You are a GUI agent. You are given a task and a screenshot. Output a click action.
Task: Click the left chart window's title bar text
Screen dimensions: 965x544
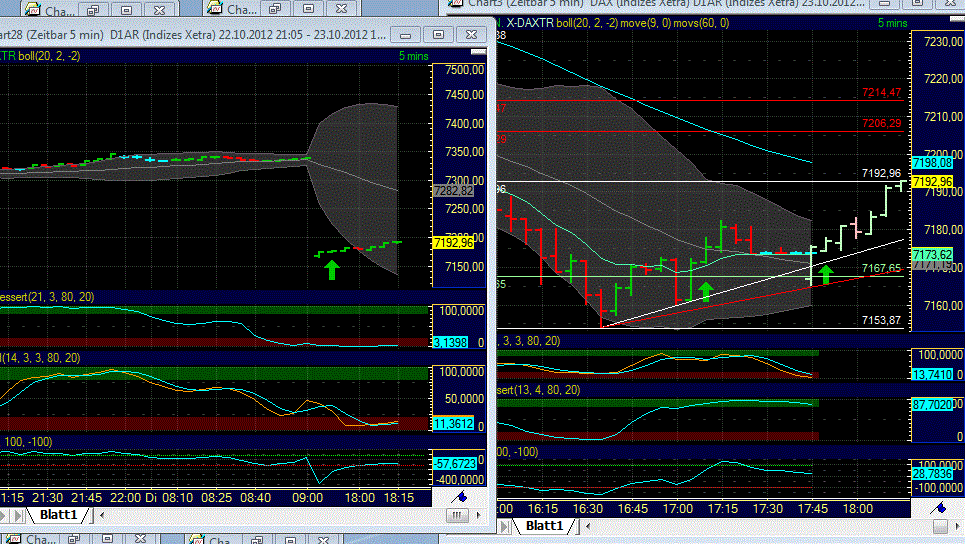point(193,35)
